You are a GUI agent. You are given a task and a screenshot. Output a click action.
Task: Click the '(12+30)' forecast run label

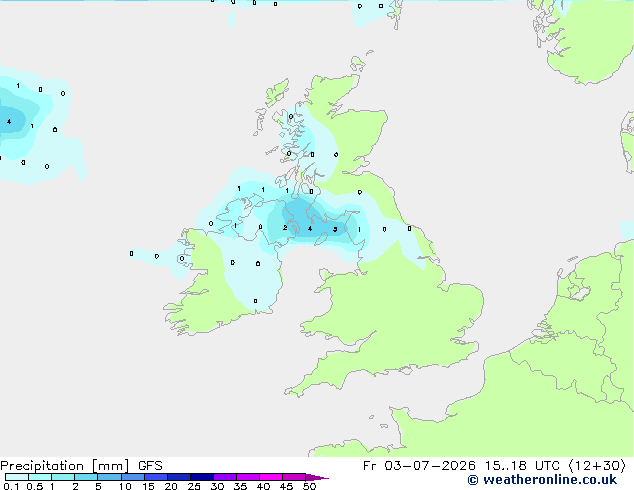click(597, 466)
